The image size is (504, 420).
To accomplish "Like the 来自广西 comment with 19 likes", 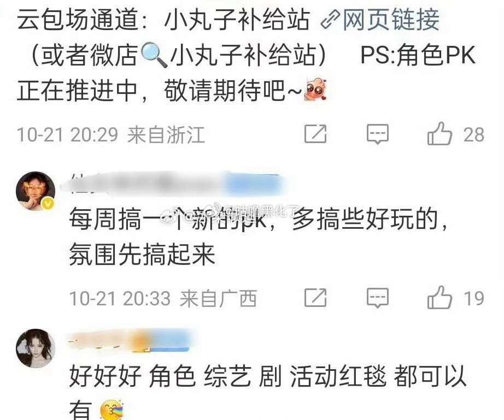I will tap(439, 298).
